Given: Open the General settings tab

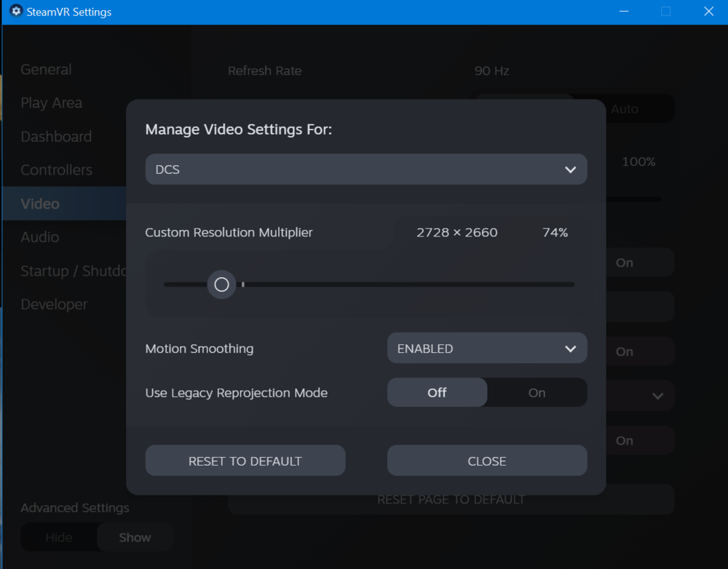Looking at the screenshot, I should [46, 70].
